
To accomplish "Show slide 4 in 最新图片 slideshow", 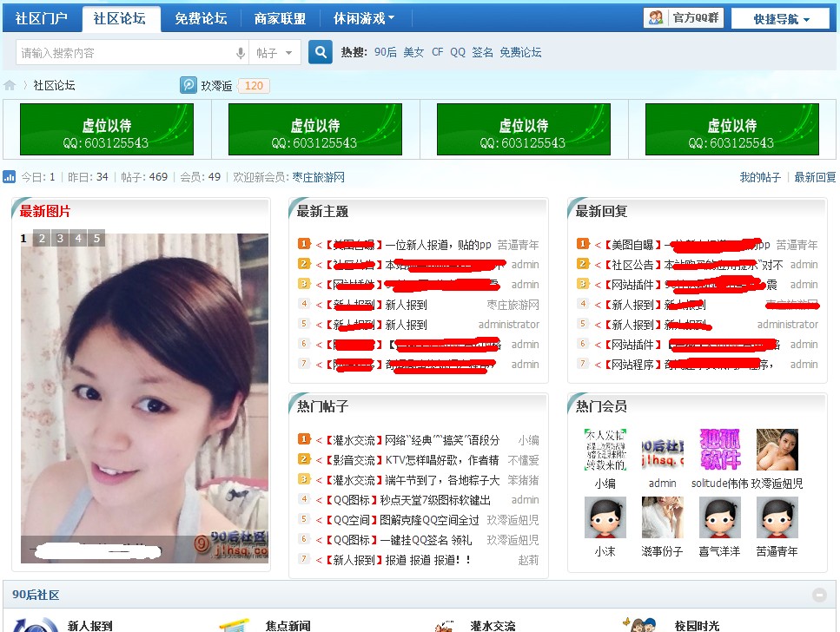I will coord(78,239).
